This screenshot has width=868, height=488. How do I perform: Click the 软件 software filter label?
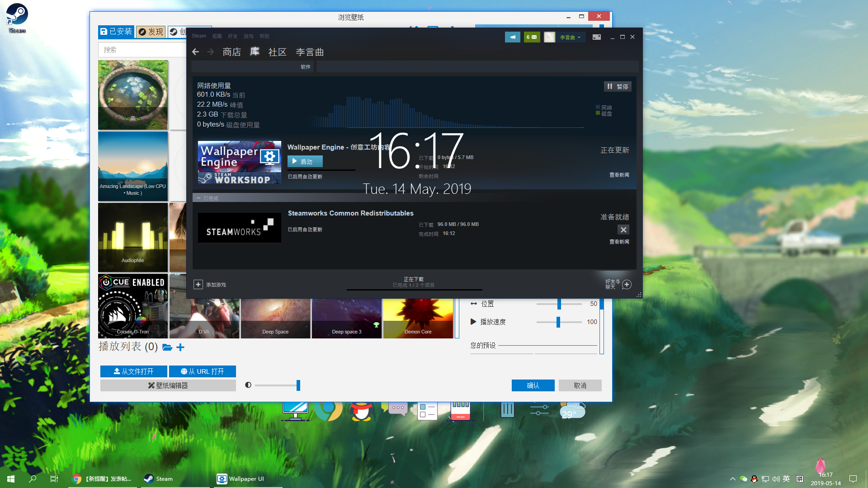coord(306,67)
